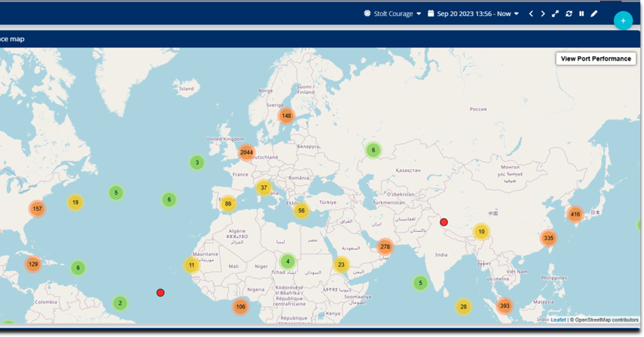The image size is (644, 337).
Task: Open the Leaflet attribution link
Action: pos(558,320)
